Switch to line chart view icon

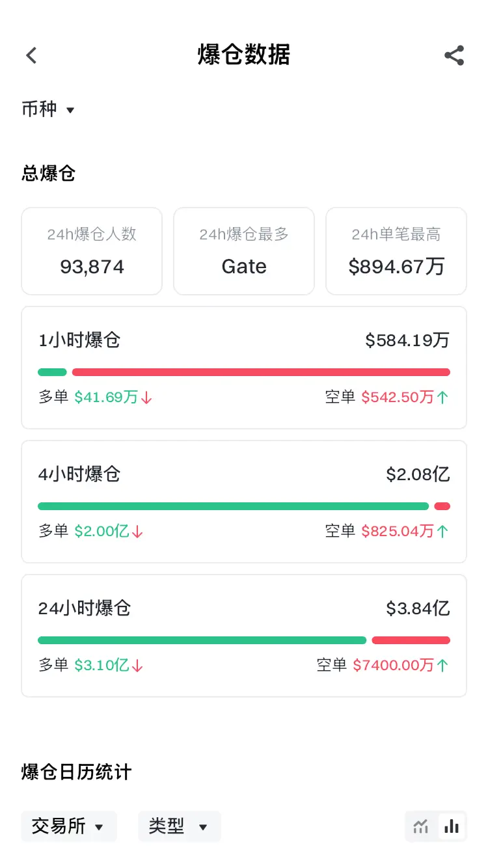[x=421, y=826]
